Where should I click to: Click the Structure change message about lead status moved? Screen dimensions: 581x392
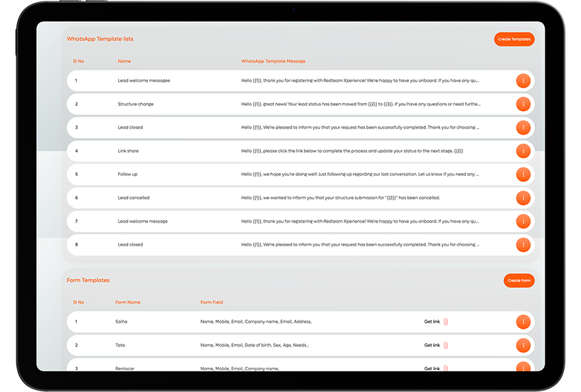coord(361,104)
